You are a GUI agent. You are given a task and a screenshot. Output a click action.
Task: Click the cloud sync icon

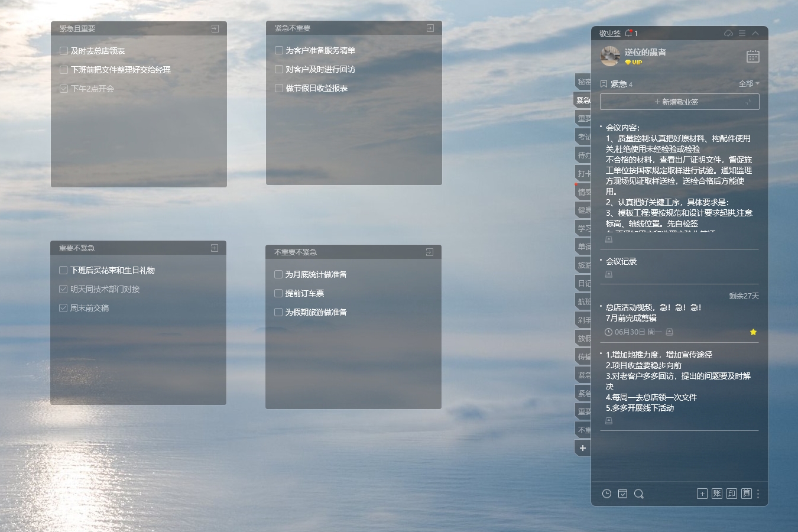[728, 33]
